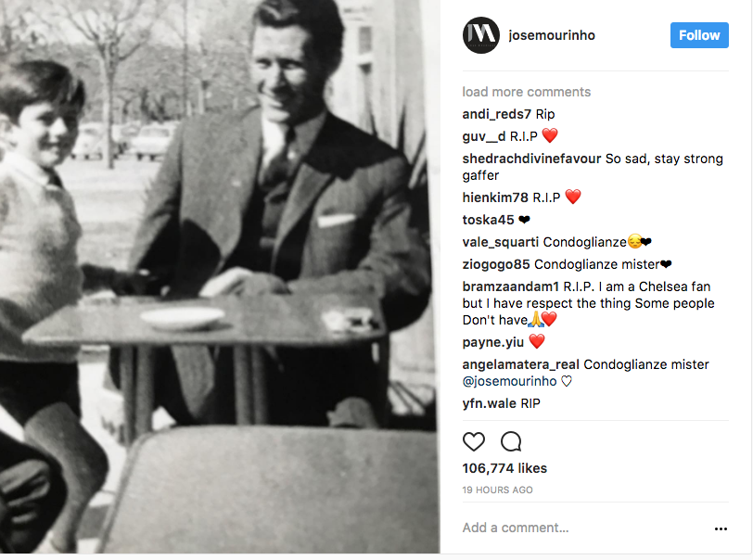The height and width of the screenshot is (560, 753).
Task: Open comments with the speech bubble icon
Action: click(x=511, y=441)
